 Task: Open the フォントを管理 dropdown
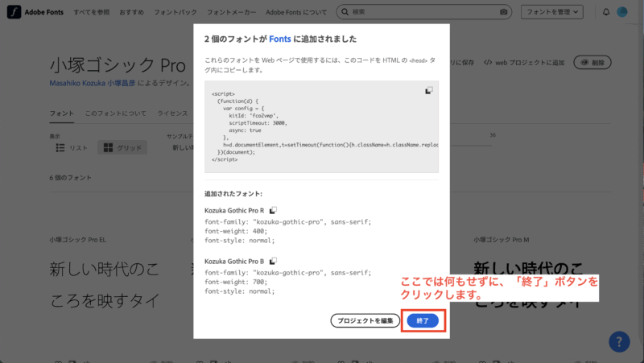pos(552,12)
